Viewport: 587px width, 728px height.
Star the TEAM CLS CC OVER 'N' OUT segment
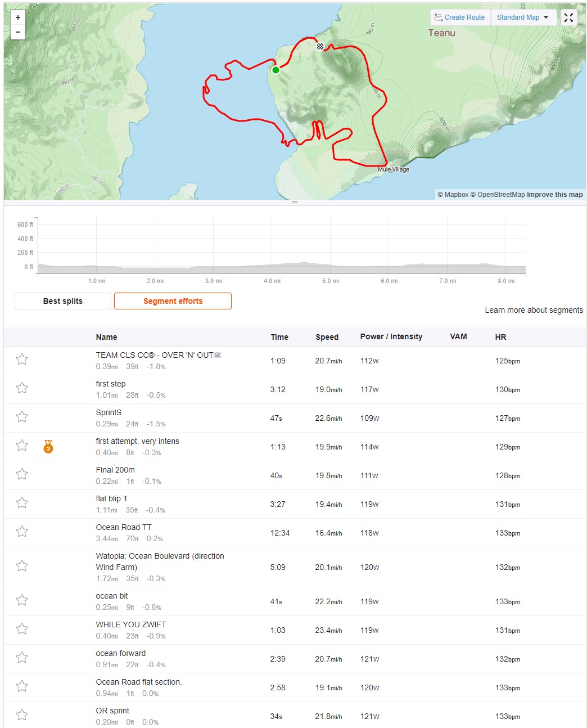(x=22, y=359)
